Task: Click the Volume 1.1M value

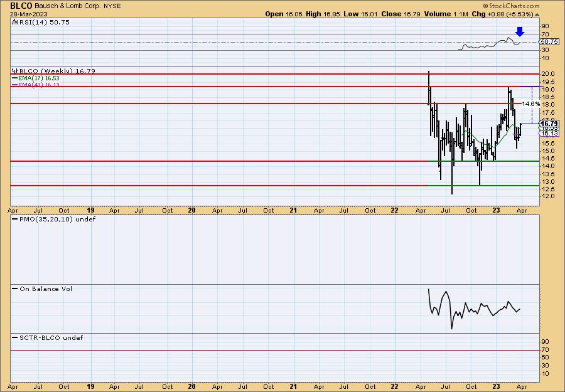Action: point(446,14)
